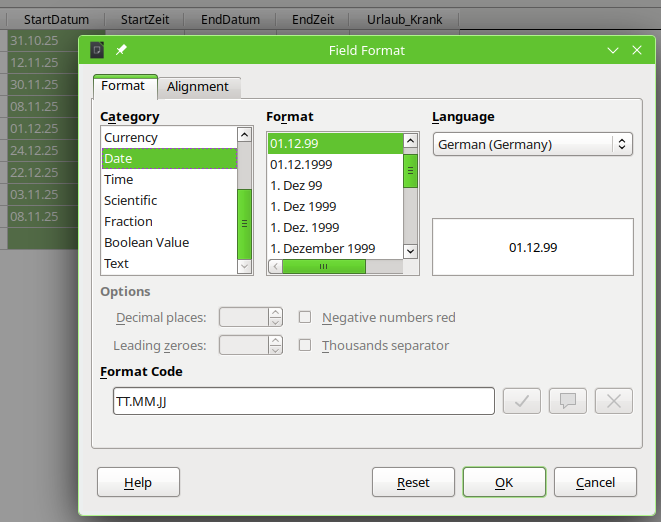Viewport: 661px width, 522px height.
Task: Toggle Thousands separator checkbox
Action: click(305, 346)
